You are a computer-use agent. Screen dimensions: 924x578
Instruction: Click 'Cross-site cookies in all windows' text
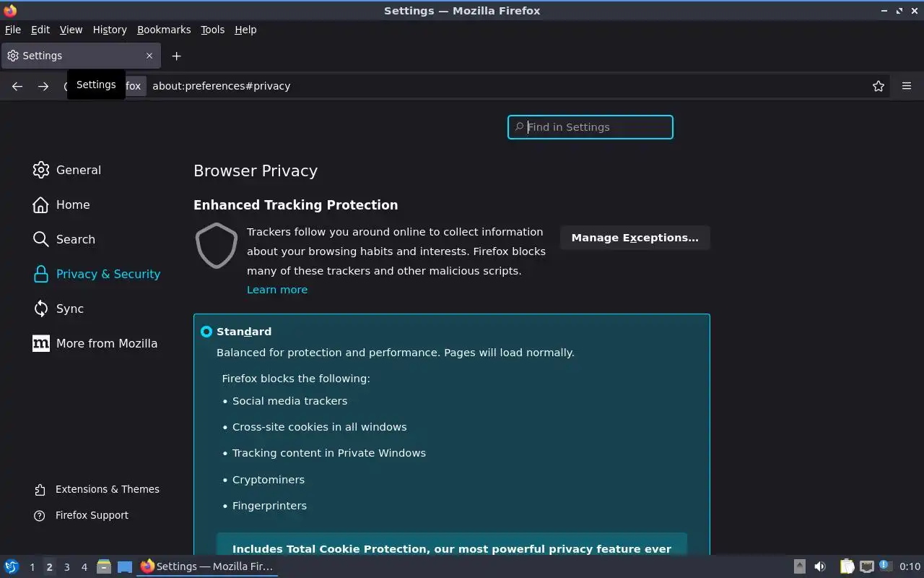click(319, 427)
